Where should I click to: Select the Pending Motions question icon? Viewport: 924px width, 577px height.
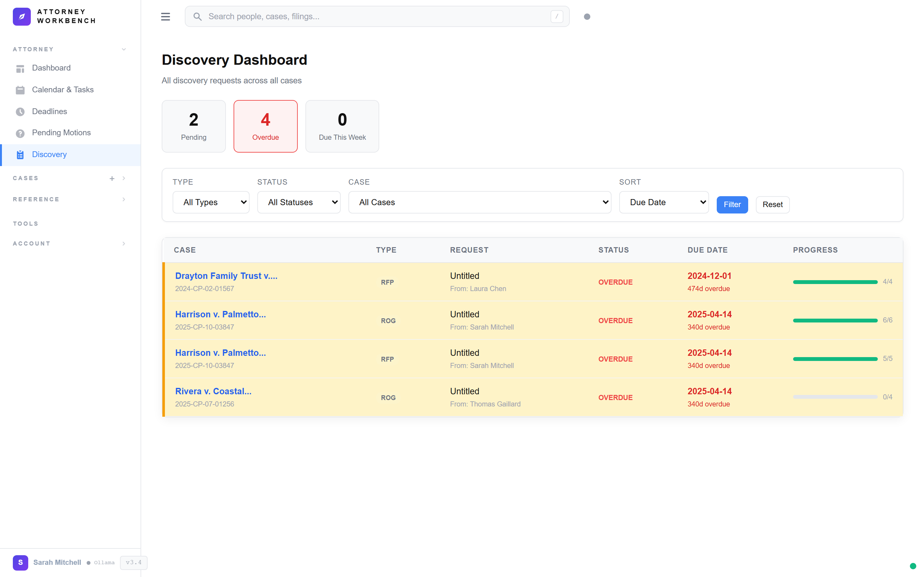[x=20, y=133]
